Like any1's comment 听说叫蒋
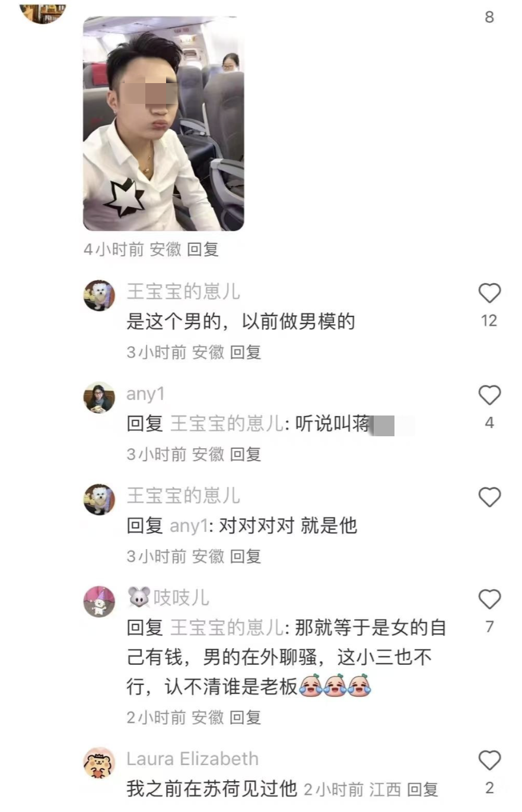This screenshot has width=522, height=812. click(x=489, y=395)
